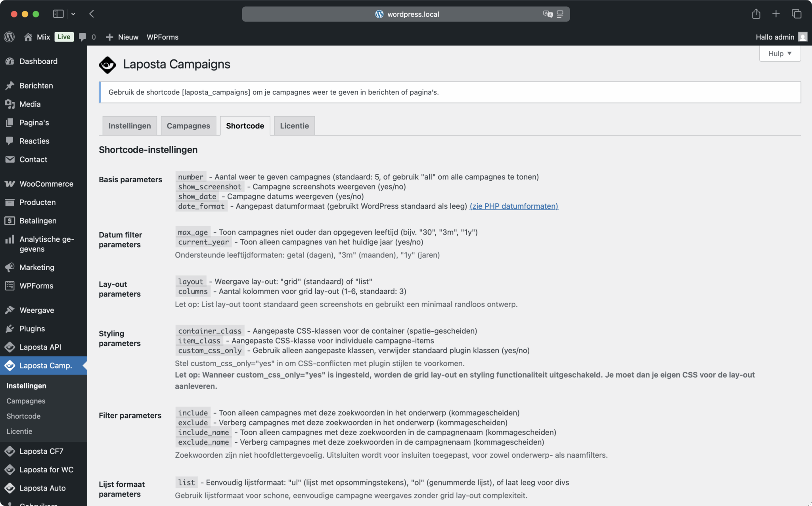Click the Betalingen dollar icon
The height and width of the screenshot is (506, 812).
[x=10, y=221]
